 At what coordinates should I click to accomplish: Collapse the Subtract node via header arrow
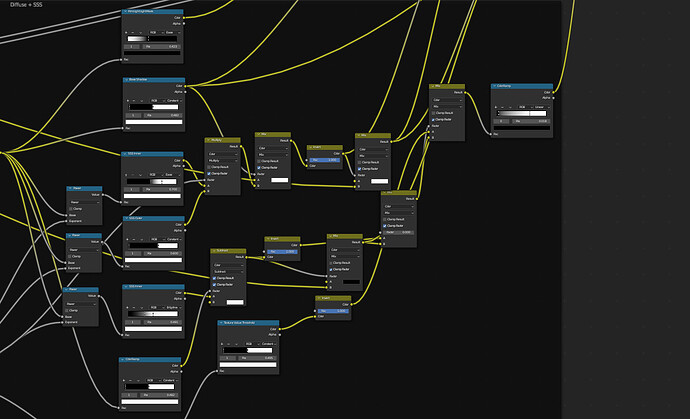[214, 251]
